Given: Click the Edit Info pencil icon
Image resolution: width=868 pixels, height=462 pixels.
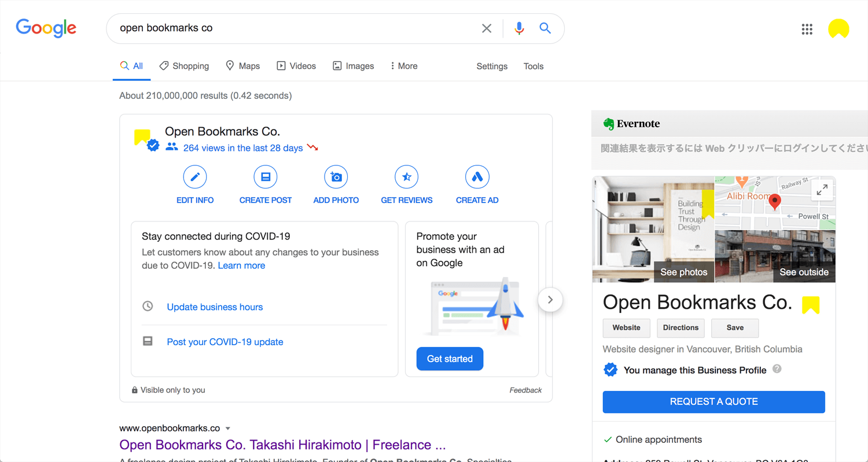Looking at the screenshot, I should (195, 177).
